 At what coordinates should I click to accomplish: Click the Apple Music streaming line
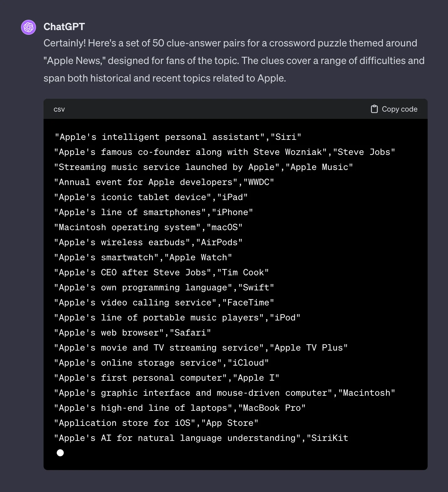click(x=204, y=167)
